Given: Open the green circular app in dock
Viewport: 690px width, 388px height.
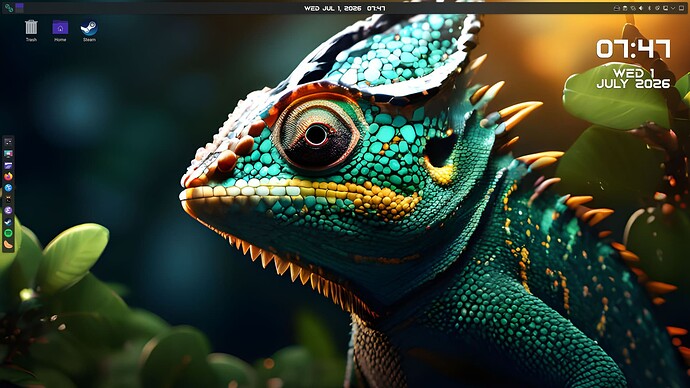Looking at the screenshot, I should (8, 233).
